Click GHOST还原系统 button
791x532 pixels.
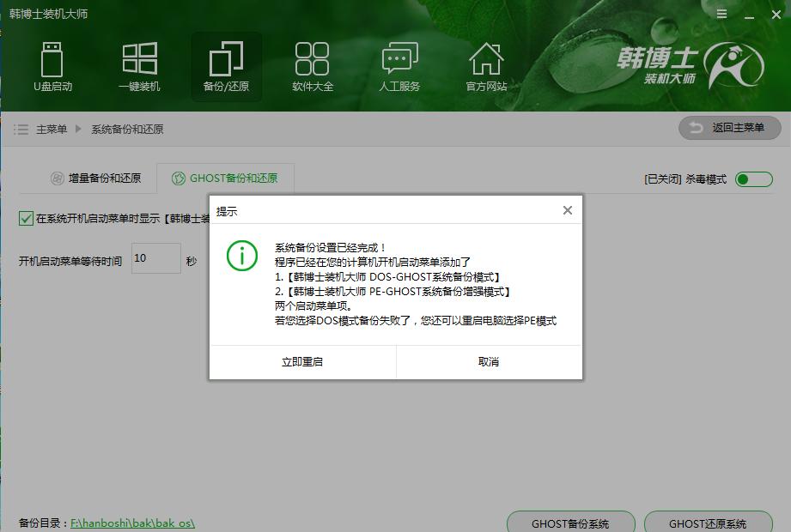click(x=708, y=523)
